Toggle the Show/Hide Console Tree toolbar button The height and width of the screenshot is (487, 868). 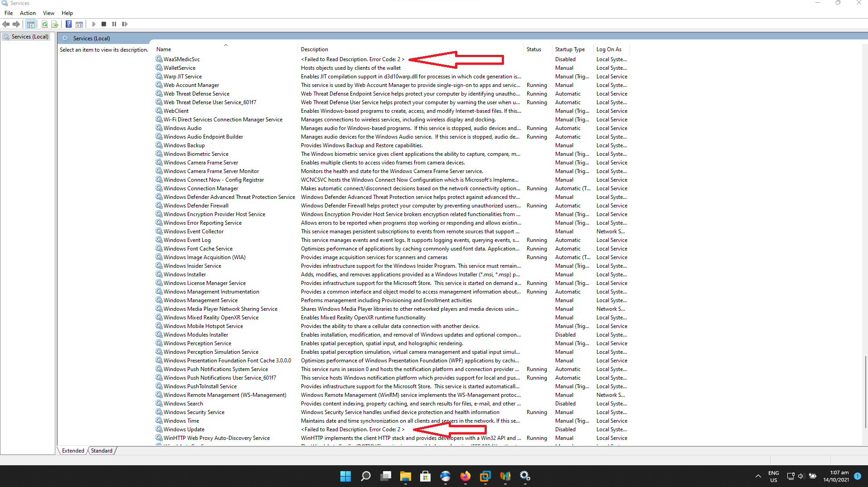pos(31,24)
